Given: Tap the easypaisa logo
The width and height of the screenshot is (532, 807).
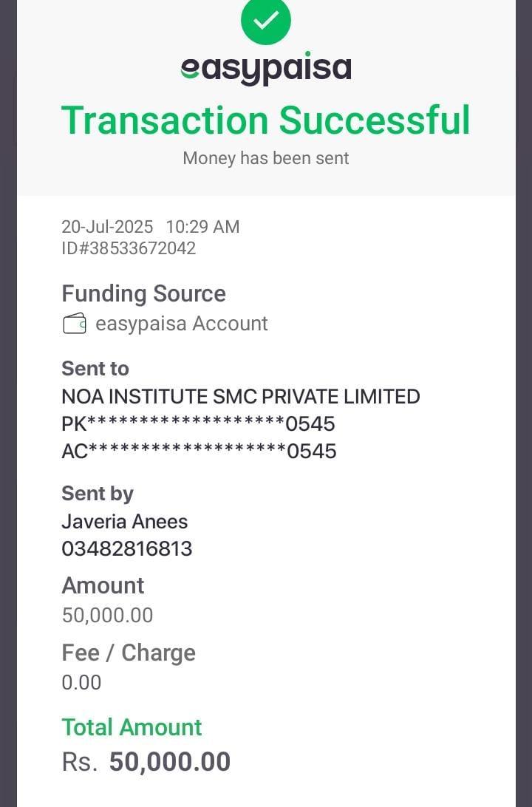Looking at the screenshot, I should click(x=266, y=69).
